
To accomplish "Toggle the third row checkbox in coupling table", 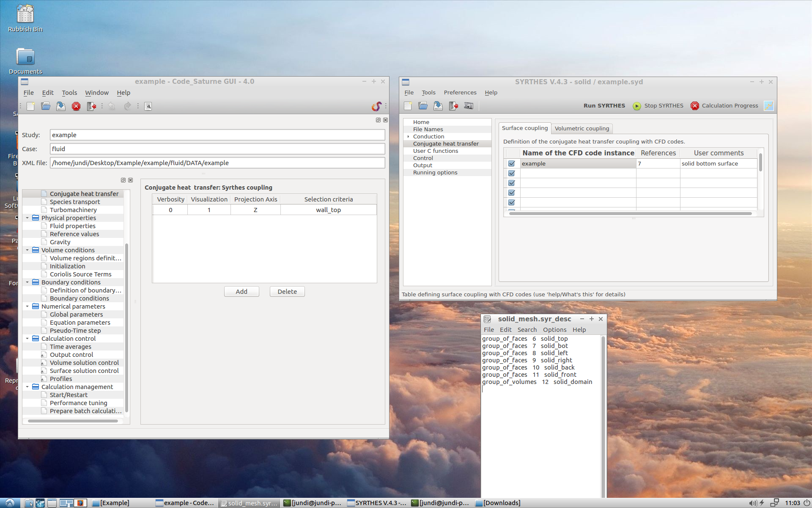I will (x=512, y=183).
